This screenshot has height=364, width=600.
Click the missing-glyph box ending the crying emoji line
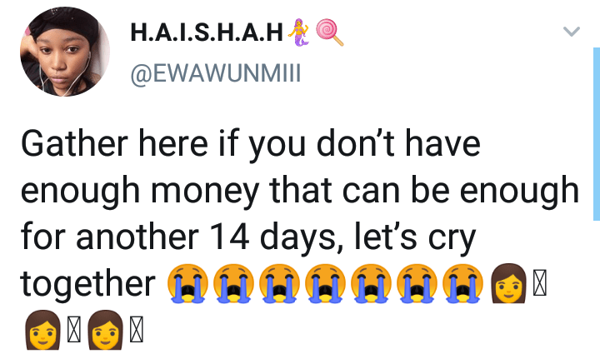(539, 283)
